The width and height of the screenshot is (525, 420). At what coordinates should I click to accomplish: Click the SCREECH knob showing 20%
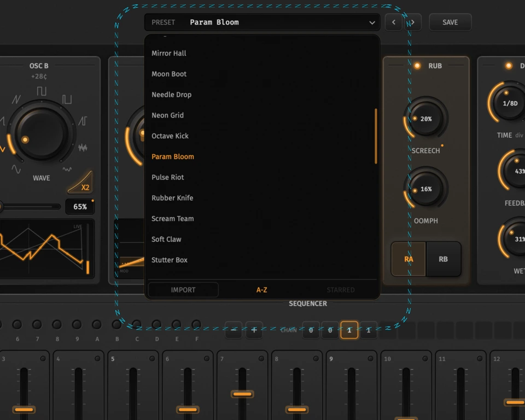426,119
